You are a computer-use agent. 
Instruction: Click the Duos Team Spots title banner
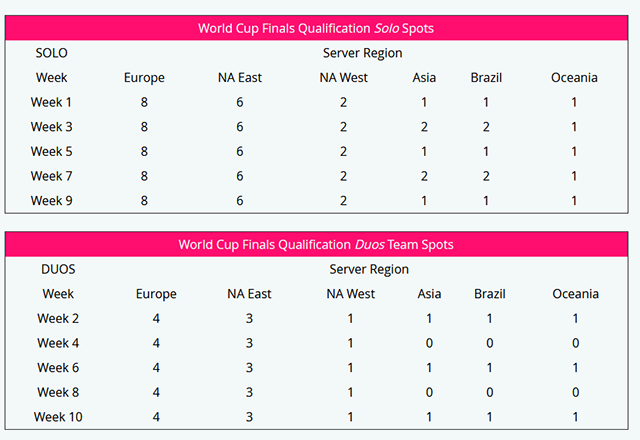(x=316, y=244)
